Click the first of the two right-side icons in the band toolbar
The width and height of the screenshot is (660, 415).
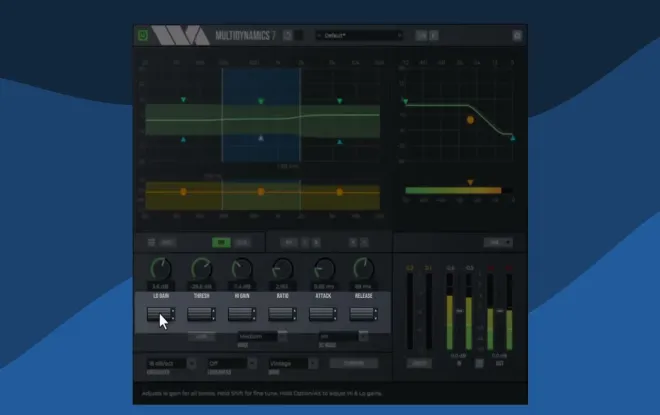[353, 242]
